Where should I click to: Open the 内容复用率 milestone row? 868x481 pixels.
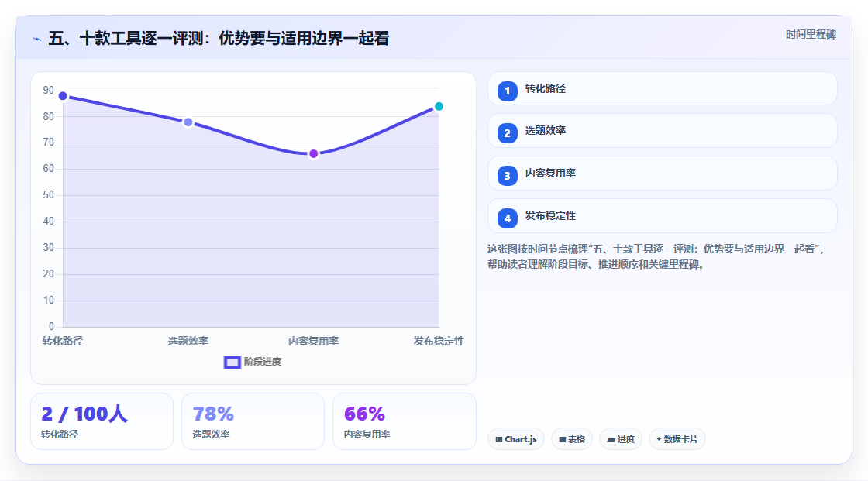point(662,174)
